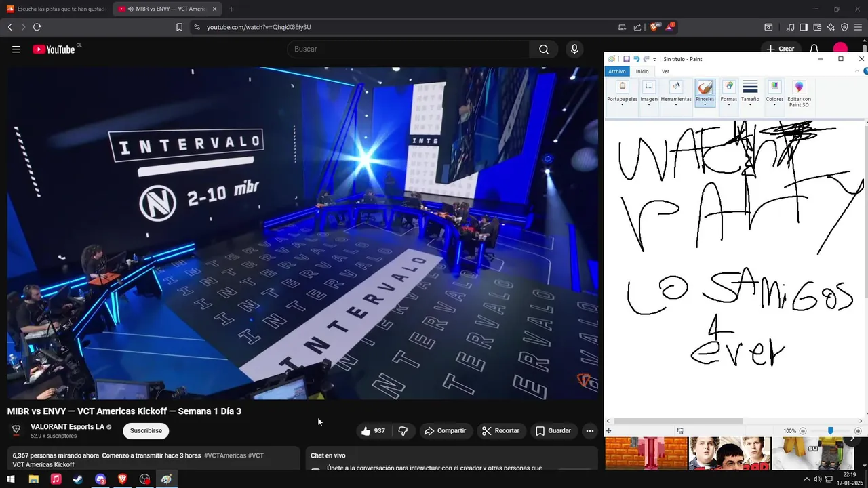The height and width of the screenshot is (488, 868).
Task: Undo last stroke in Paint
Action: click(636, 59)
